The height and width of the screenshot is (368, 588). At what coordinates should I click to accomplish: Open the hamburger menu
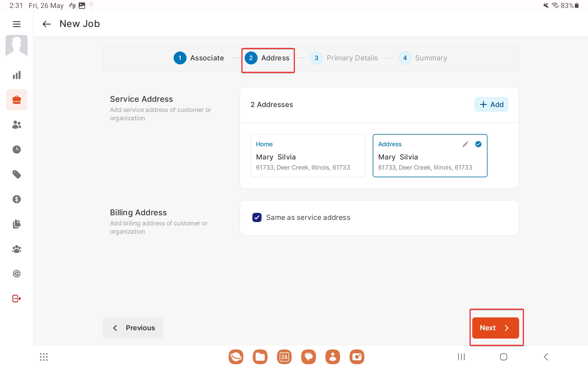tap(17, 24)
